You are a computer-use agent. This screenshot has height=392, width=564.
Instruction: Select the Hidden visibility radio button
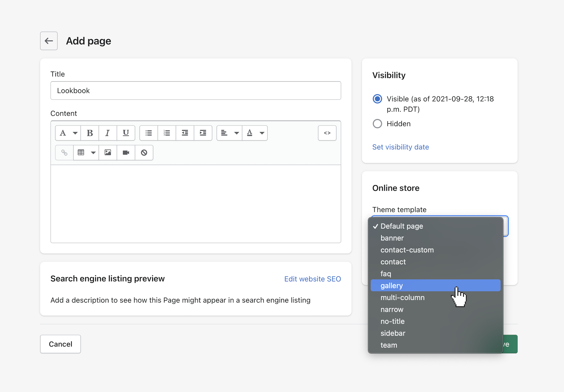tap(377, 124)
